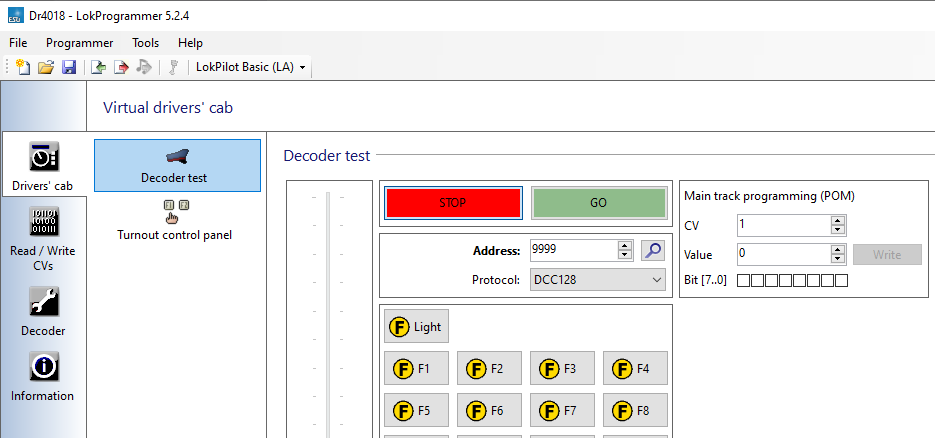Toggle the Light function button
This screenshot has width=935, height=438.
click(x=416, y=326)
